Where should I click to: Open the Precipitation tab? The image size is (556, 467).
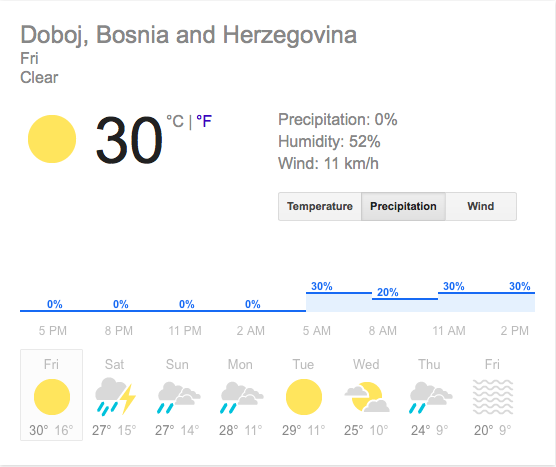(403, 206)
